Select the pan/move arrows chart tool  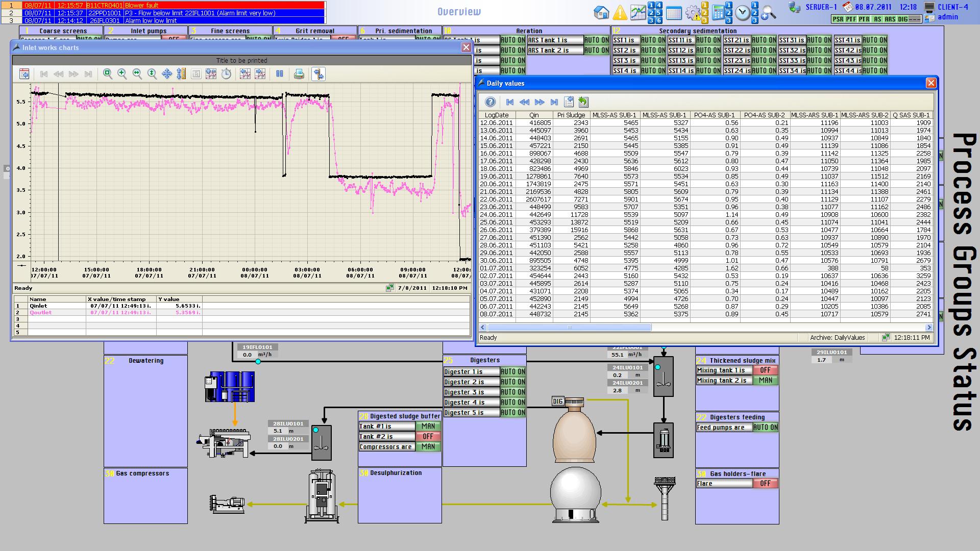(167, 74)
